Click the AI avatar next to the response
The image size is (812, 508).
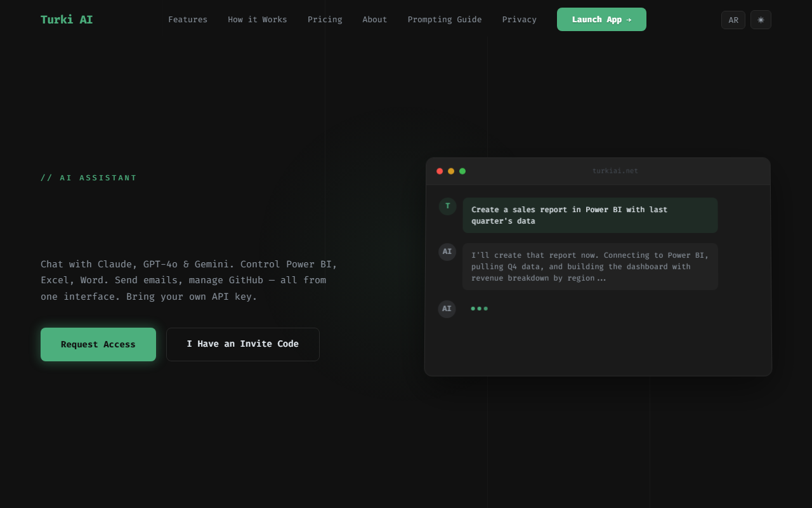pyautogui.click(x=447, y=252)
